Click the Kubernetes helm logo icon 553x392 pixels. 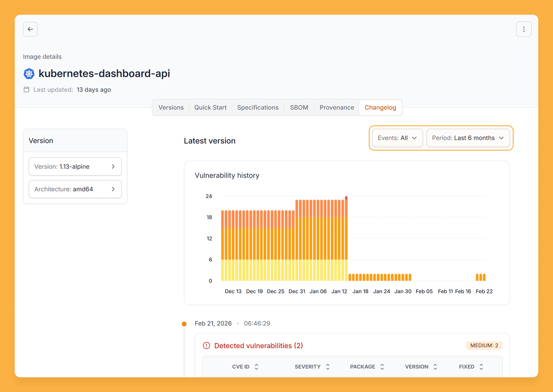pos(29,74)
